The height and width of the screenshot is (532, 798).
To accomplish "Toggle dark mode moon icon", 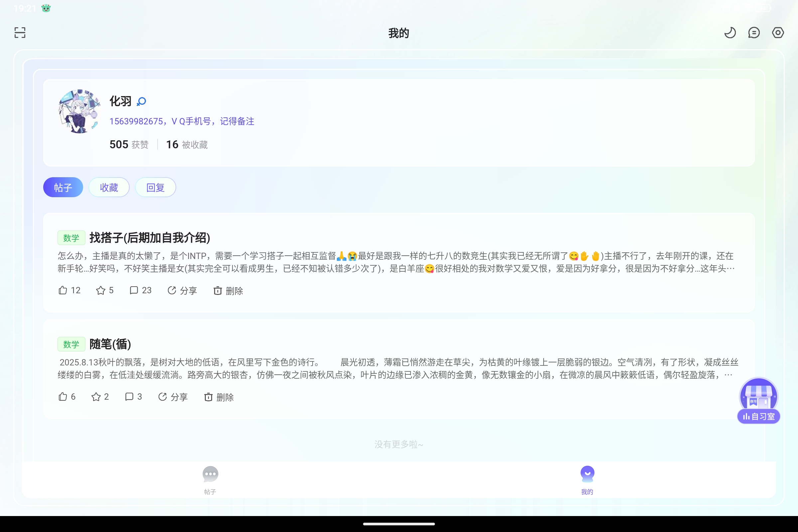I will (x=730, y=33).
